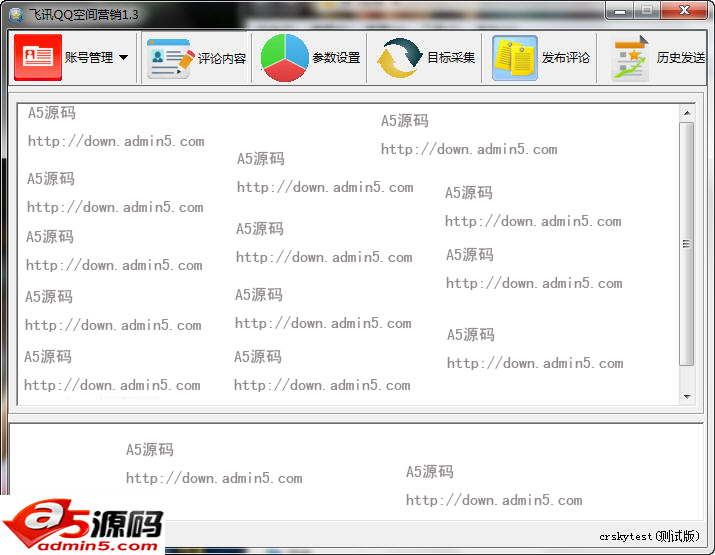This screenshot has width=715, height=555.
Task: Click the 发布评论 yellow sticky notes icon
Action: pos(514,58)
